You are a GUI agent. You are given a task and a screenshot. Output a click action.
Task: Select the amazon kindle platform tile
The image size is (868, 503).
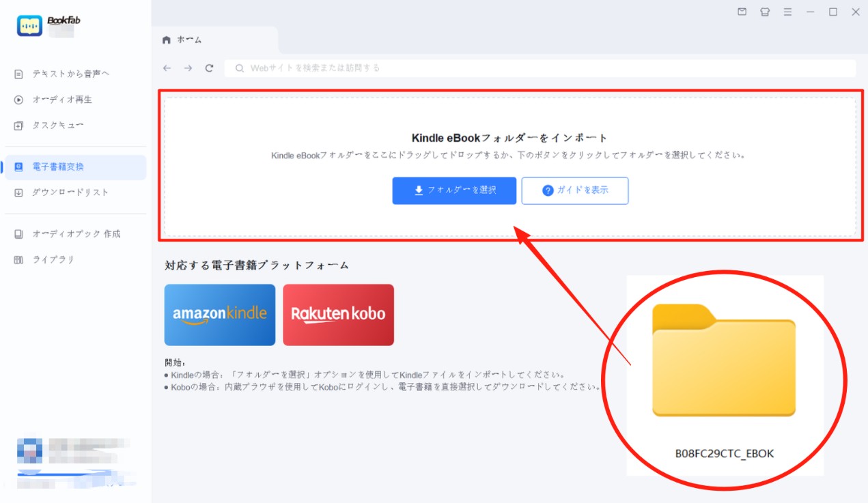click(x=220, y=315)
